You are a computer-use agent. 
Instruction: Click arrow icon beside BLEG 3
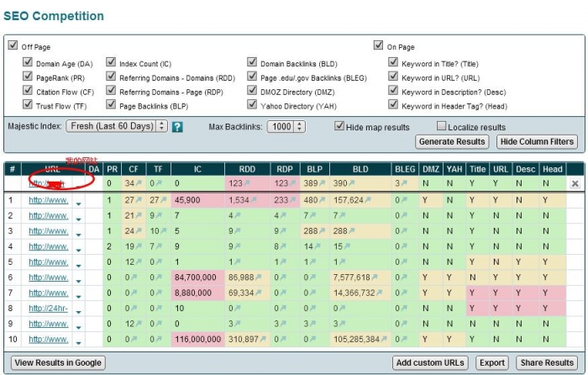pos(404,183)
